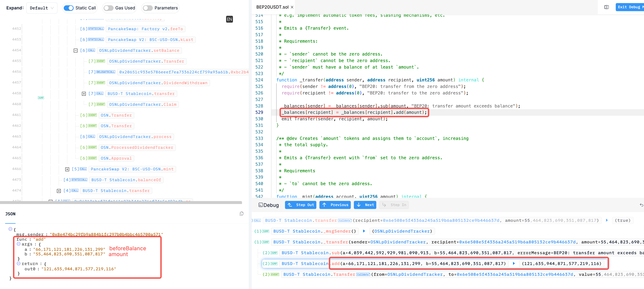
Task: Close the BEP20USDT.sol tab
Action: tap(292, 7)
